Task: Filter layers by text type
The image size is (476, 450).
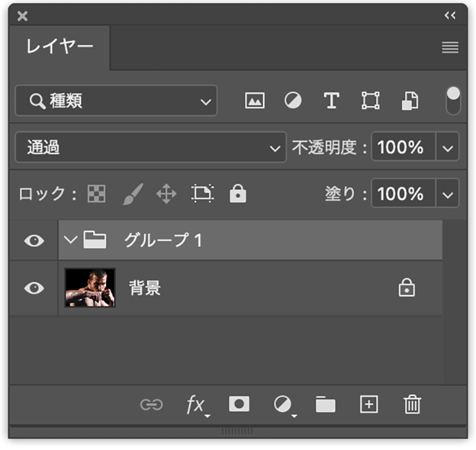Action: tap(331, 101)
